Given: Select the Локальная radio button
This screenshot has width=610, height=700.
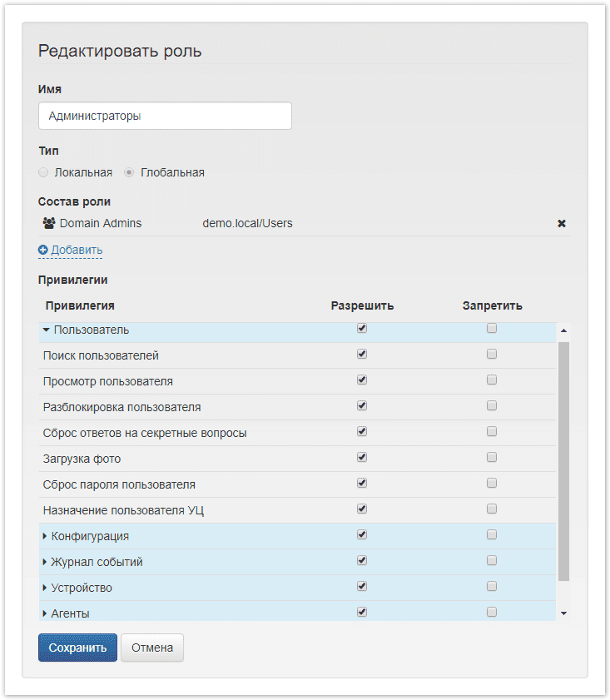Looking at the screenshot, I should click(x=43, y=172).
